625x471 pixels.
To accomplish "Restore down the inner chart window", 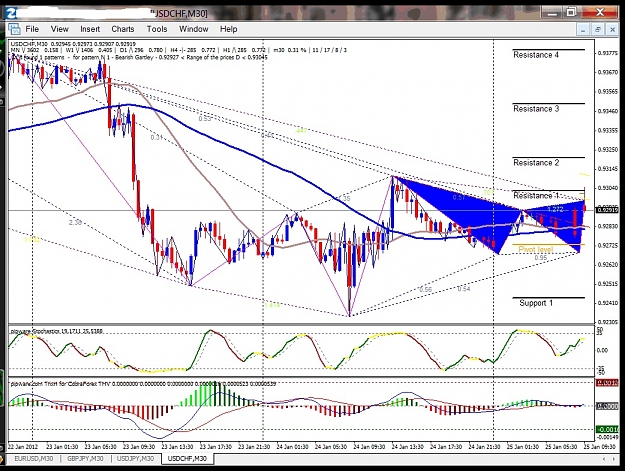I will pos(598,29).
